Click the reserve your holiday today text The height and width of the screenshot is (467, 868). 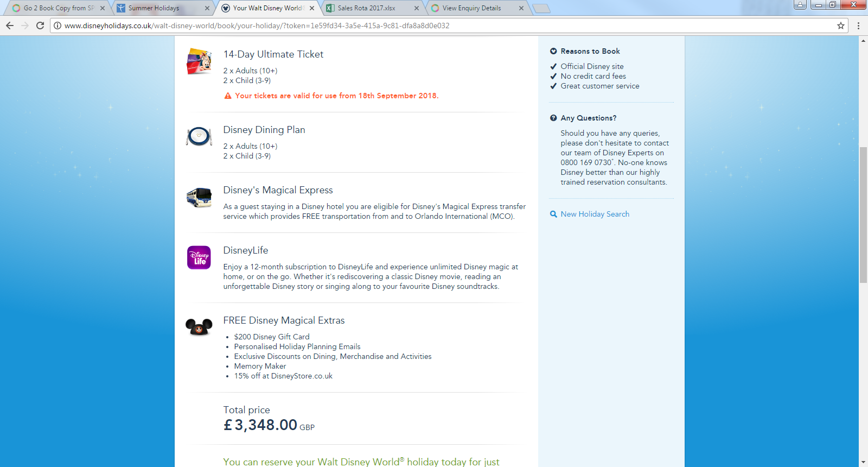(361, 462)
